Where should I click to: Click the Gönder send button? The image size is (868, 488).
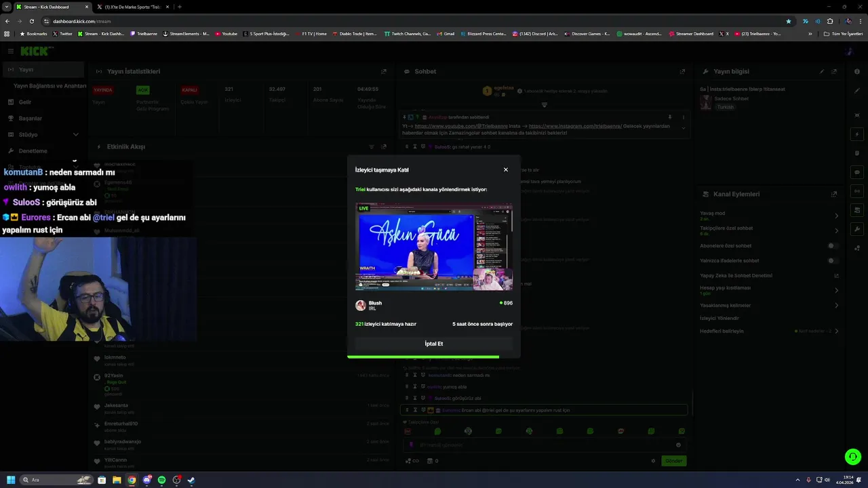(673, 461)
